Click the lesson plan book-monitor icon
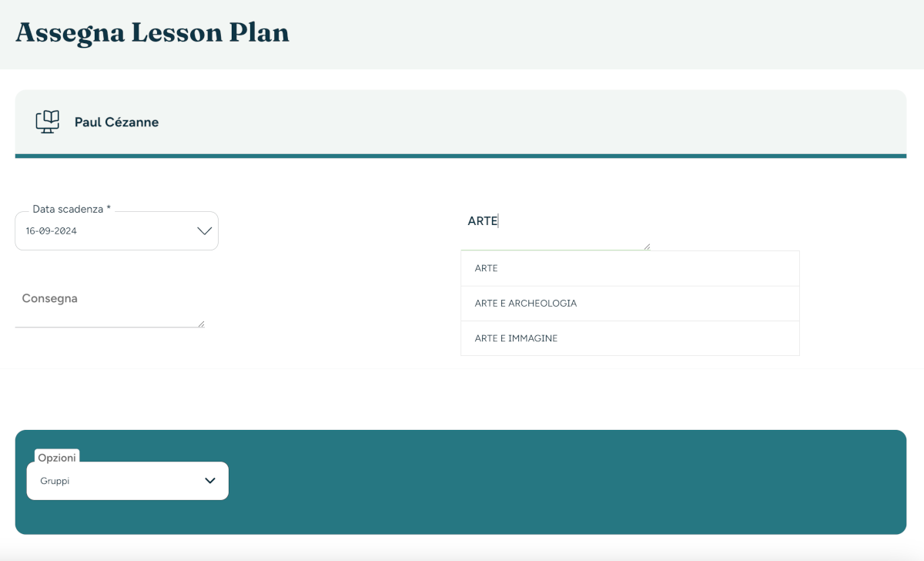 (48, 122)
